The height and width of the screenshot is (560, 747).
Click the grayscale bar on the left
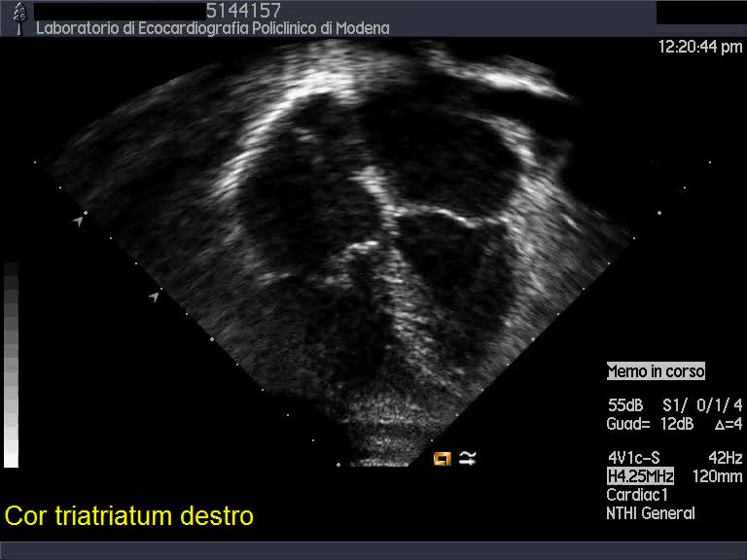pos(12,365)
